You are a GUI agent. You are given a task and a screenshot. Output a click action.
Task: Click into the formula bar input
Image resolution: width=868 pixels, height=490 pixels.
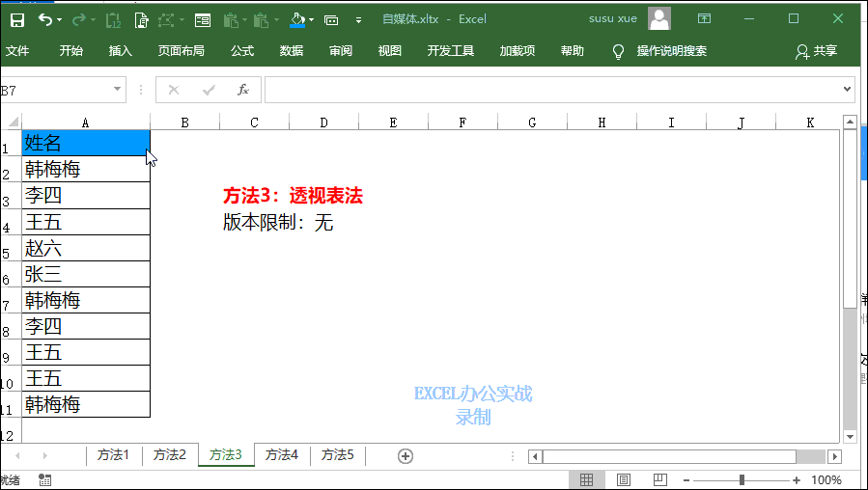pos(552,90)
